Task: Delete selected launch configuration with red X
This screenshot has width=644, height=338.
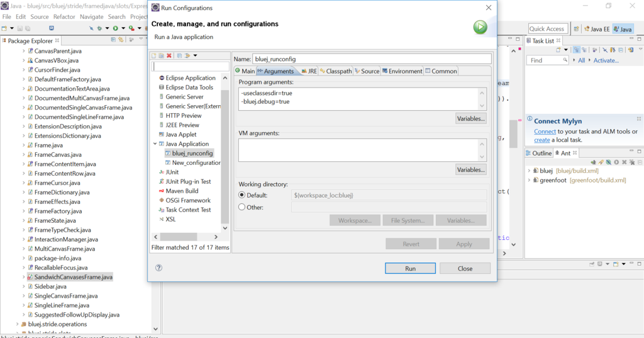Action: tap(169, 55)
